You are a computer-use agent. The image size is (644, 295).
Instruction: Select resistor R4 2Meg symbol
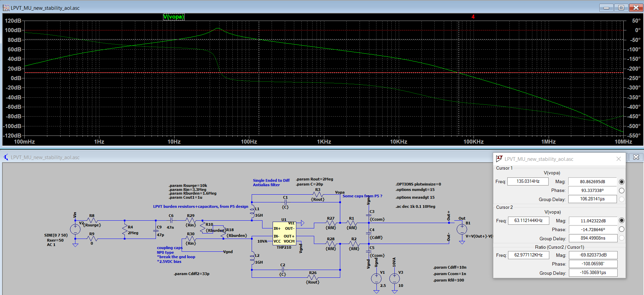125,230
